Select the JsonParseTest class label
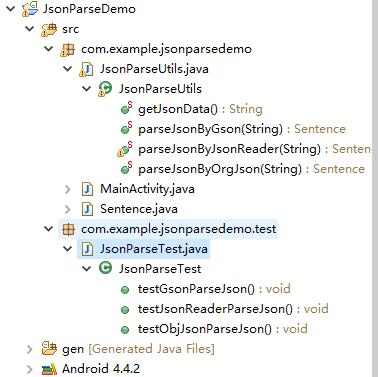The image size is (378, 377). point(160,269)
